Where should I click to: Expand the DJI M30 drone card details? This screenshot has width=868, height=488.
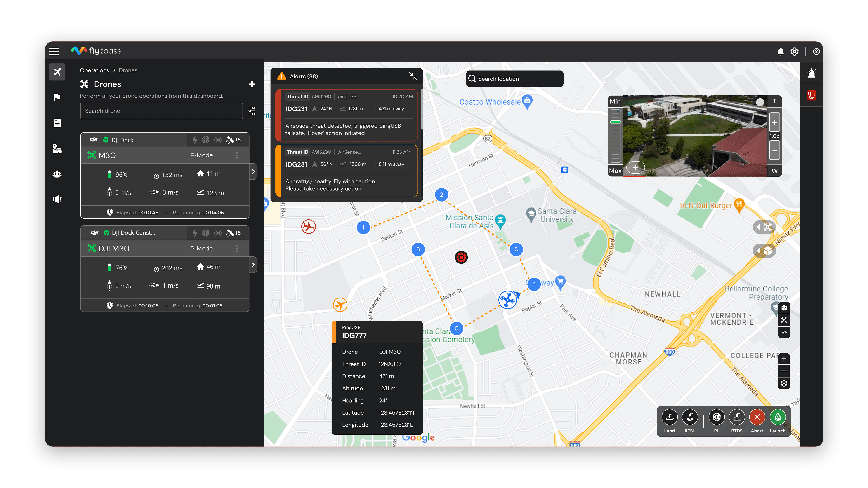pos(253,265)
